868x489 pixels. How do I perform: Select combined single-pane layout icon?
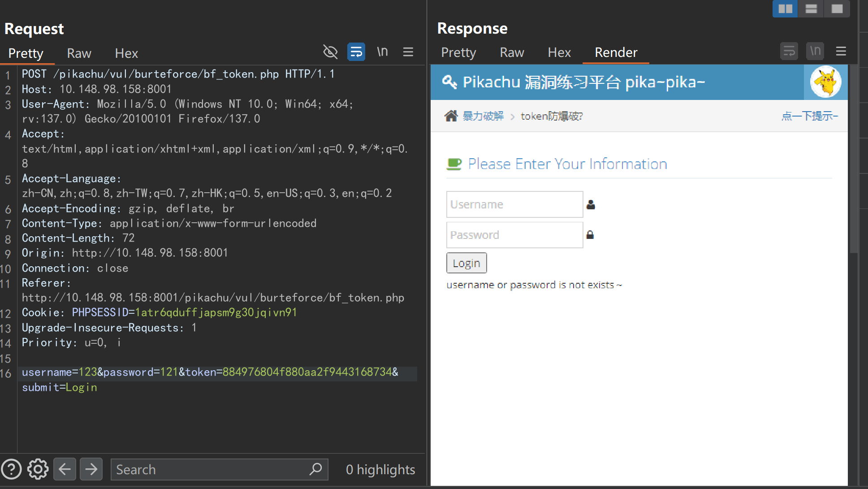pos(837,9)
